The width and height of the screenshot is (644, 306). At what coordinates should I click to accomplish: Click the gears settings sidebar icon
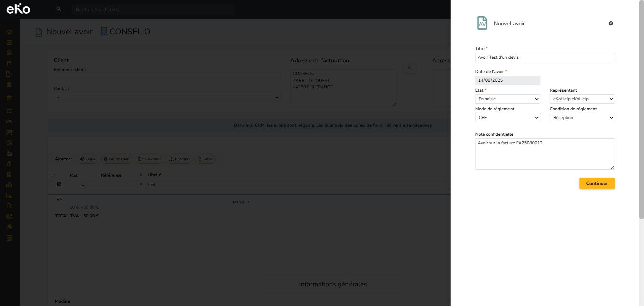(9, 217)
